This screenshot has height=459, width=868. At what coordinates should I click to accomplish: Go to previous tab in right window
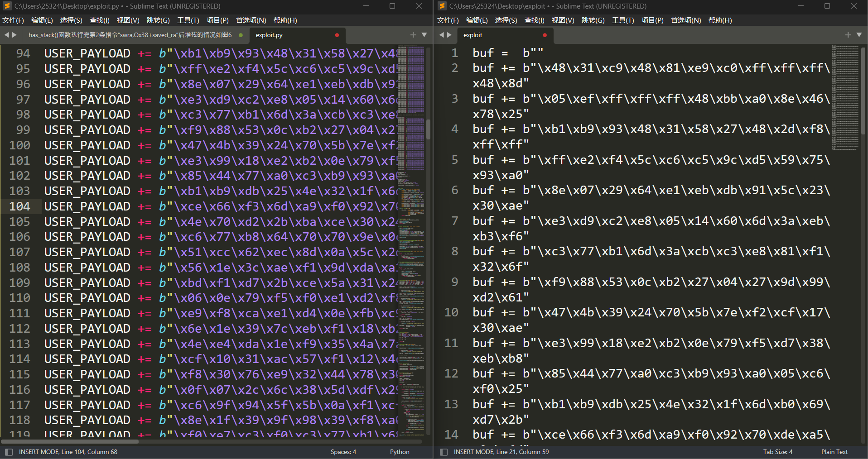pos(442,35)
